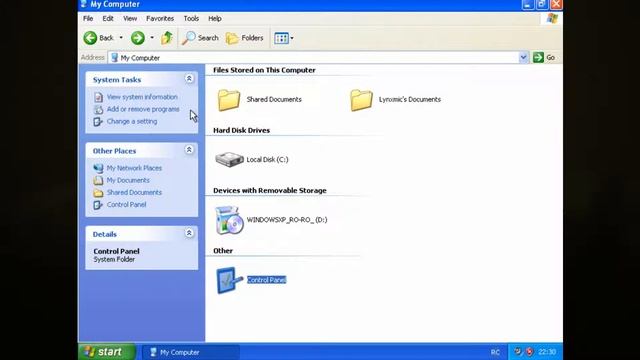Click the Shared Documents sidebar folder icon
Viewport: 640px width, 360px height.
click(98, 193)
